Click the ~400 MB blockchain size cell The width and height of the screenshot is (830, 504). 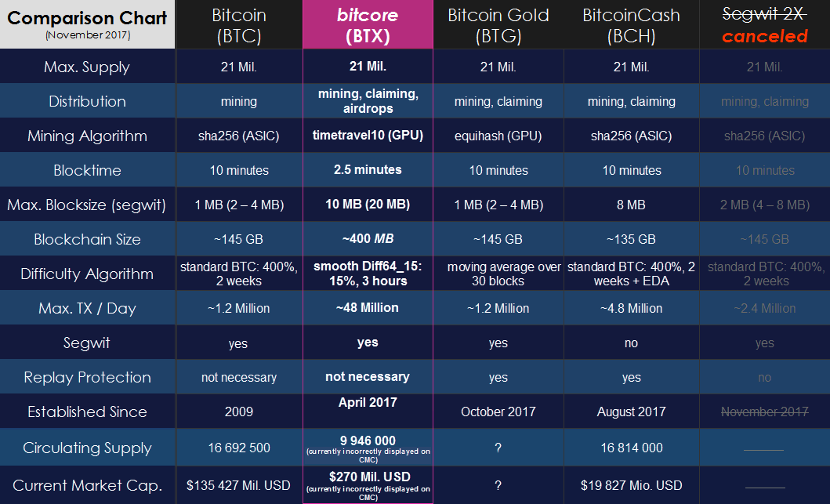pyautogui.click(x=368, y=238)
